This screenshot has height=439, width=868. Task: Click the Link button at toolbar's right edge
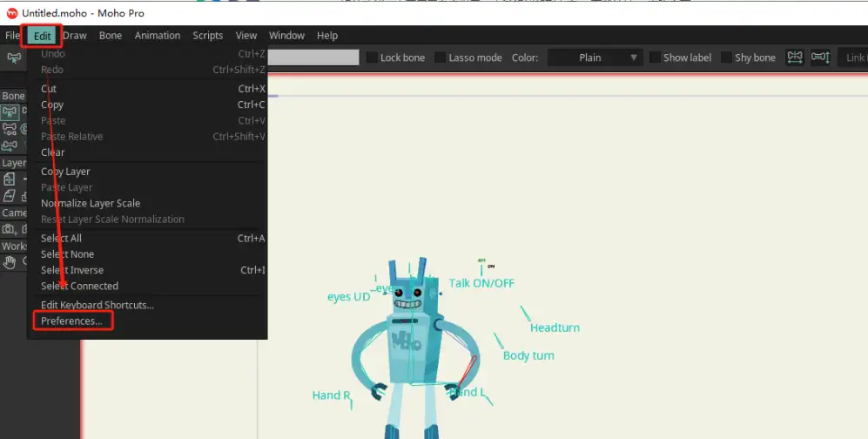pyautogui.click(x=853, y=57)
